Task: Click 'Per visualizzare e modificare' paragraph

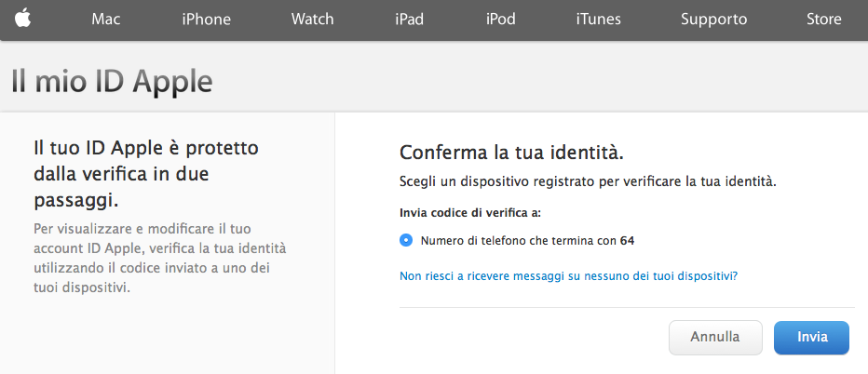Action: click(160, 259)
